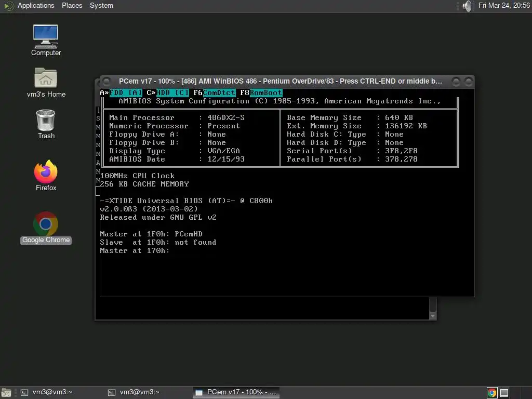Click PCem v17 window title bar
This screenshot has width=532, height=399.
280,82
